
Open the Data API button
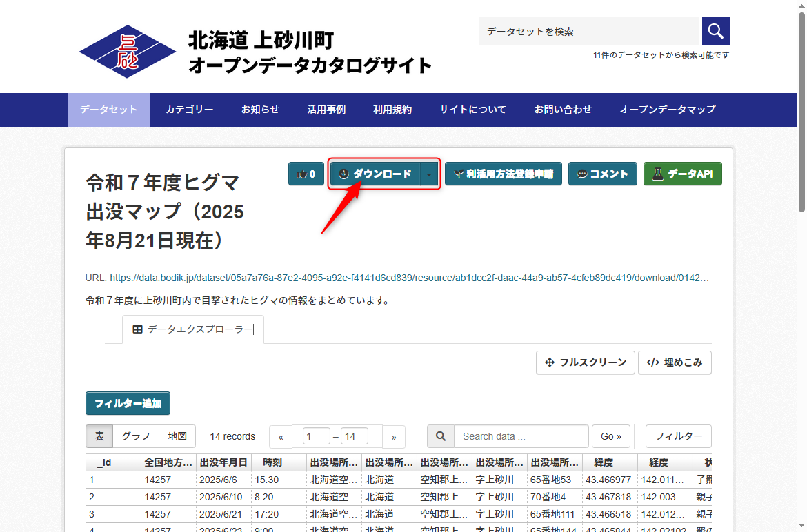(x=682, y=174)
